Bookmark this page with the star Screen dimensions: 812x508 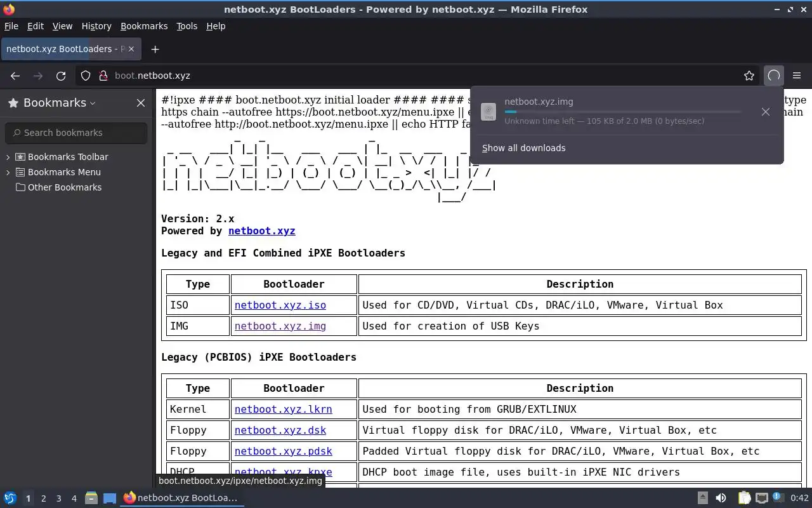point(749,76)
